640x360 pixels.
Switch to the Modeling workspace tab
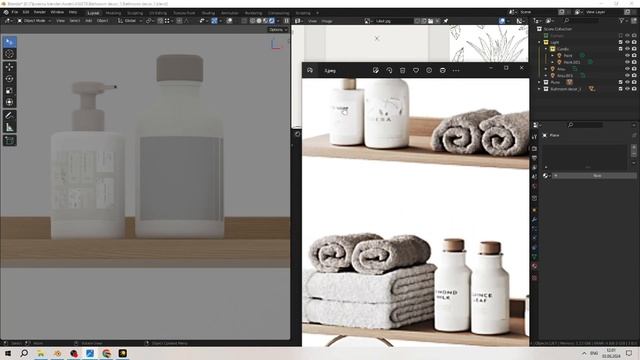[113, 13]
